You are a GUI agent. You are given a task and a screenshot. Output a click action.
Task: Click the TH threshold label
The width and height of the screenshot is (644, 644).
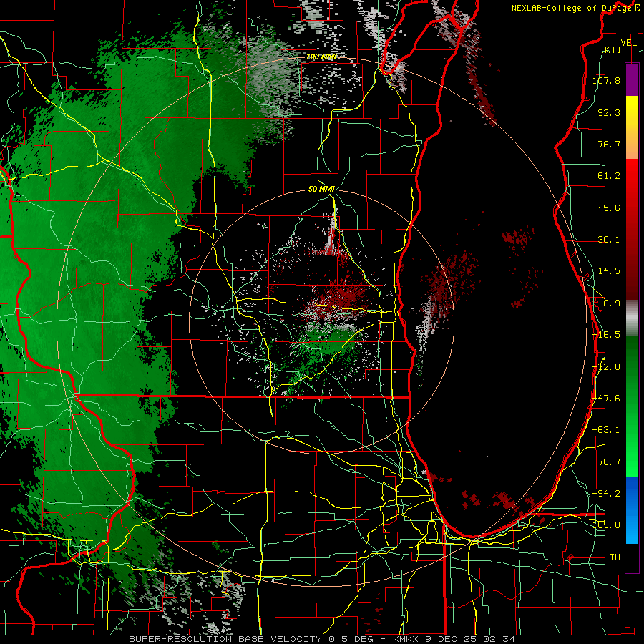(x=615, y=557)
